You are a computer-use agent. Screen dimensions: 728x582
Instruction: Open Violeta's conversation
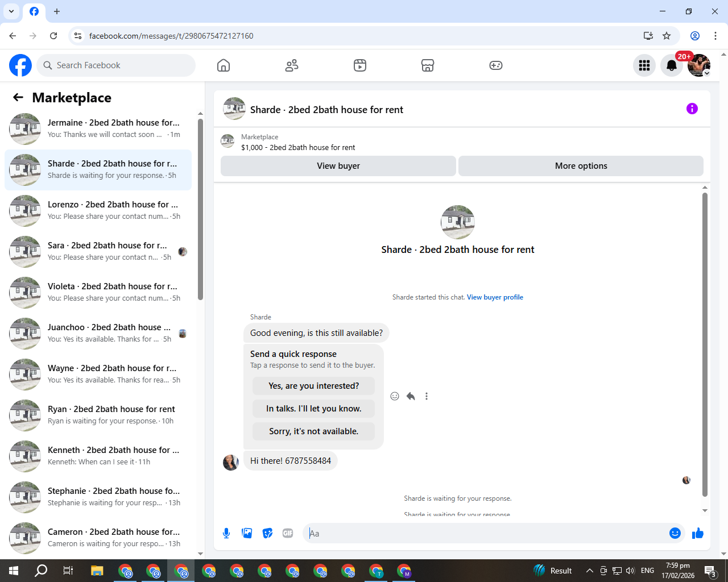click(98, 293)
